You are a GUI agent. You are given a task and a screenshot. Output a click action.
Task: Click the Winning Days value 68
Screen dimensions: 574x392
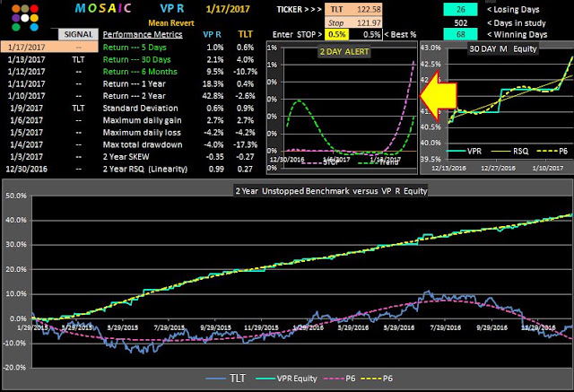[460, 34]
